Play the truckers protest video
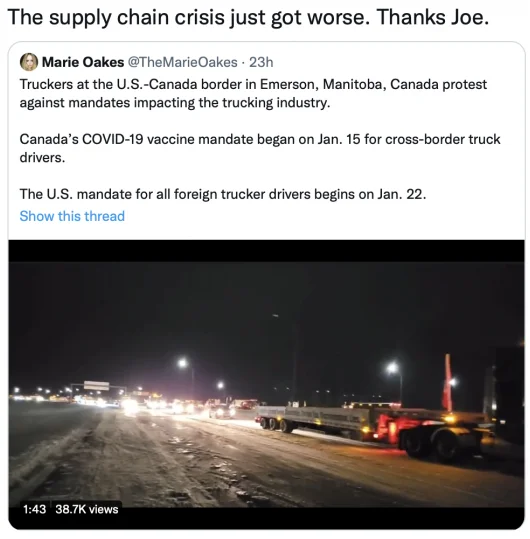Screen dimensions: 530x539 click(266, 384)
